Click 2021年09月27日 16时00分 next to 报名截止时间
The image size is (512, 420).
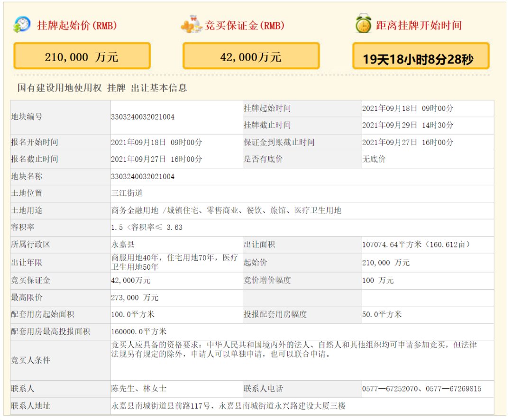pos(156,159)
